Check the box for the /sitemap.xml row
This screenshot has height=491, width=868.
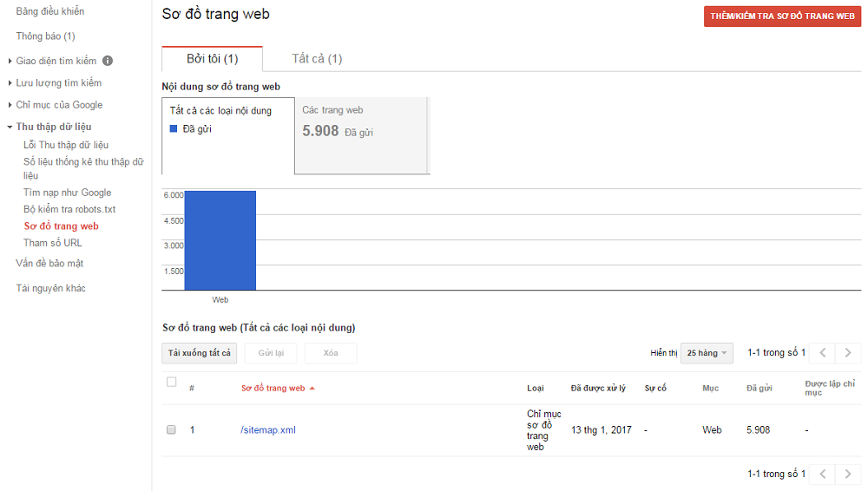click(171, 429)
